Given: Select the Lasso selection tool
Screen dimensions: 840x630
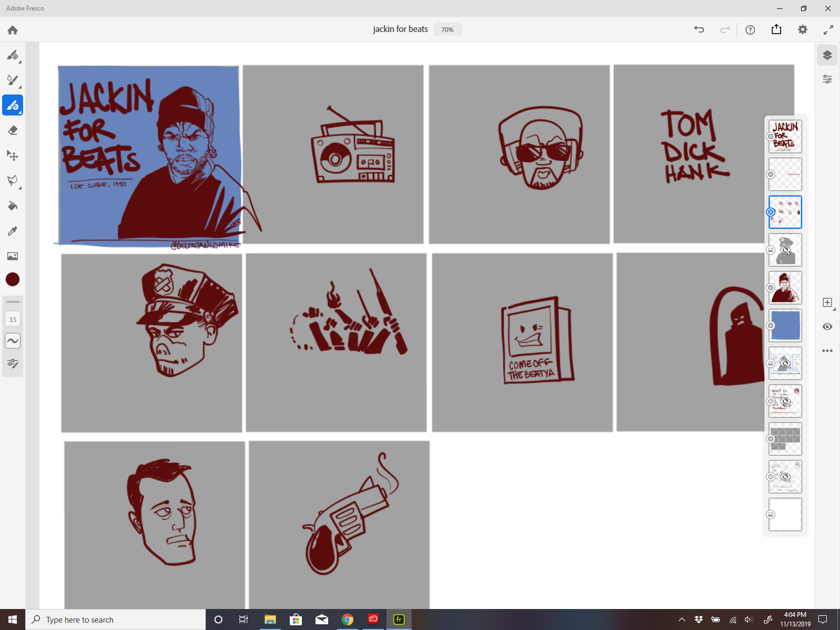Looking at the screenshot, I should click(x=13, y=181).
